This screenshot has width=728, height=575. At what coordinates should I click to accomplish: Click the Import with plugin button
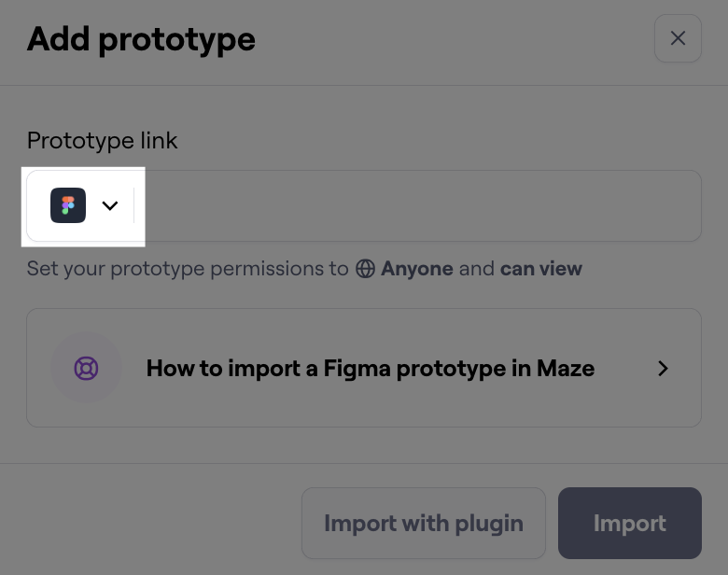424,523
